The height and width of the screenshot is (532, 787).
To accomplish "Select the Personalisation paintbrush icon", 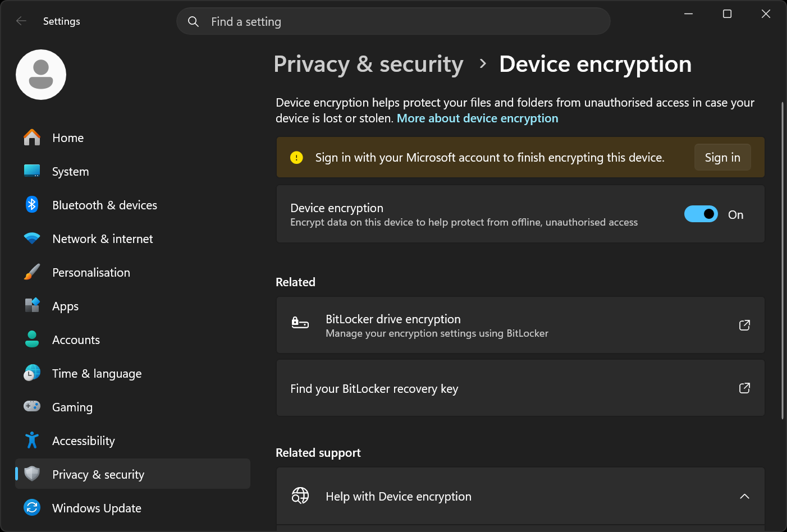I will (32, 272).
